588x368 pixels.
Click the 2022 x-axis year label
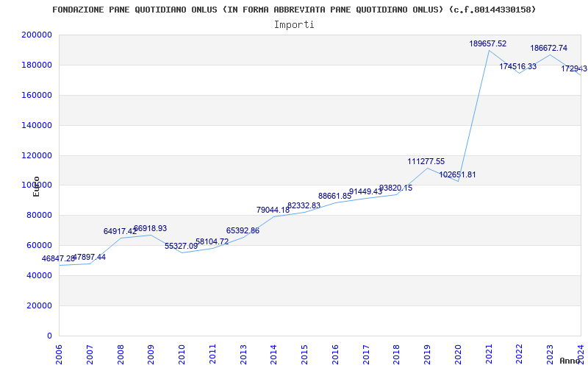pos(520,355)
